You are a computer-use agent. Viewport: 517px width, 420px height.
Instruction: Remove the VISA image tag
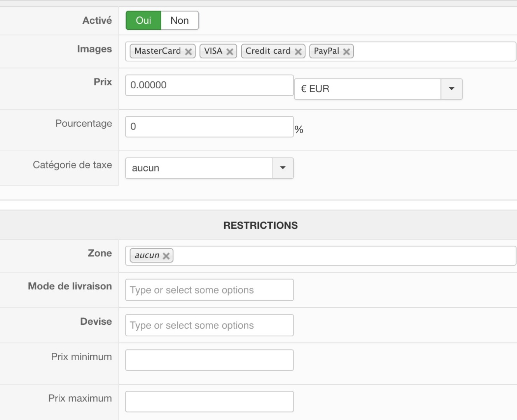point(230,52)
